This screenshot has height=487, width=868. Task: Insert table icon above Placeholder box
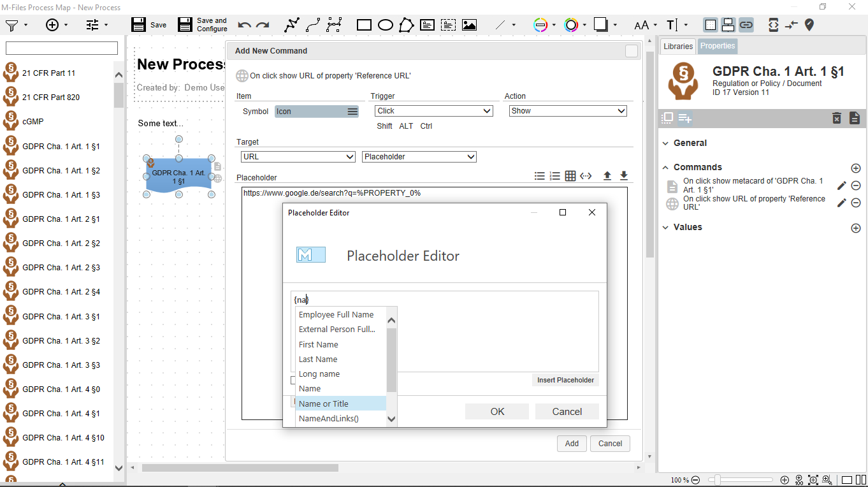click(570, 176)
